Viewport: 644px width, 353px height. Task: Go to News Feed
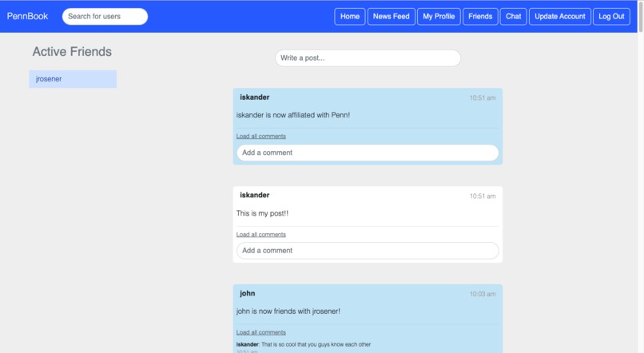coord(391,17)
